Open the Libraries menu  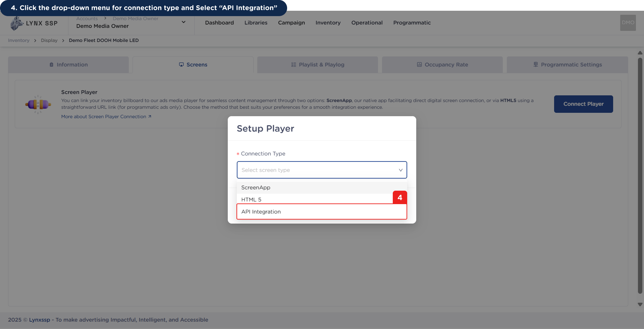click(256, 23)
